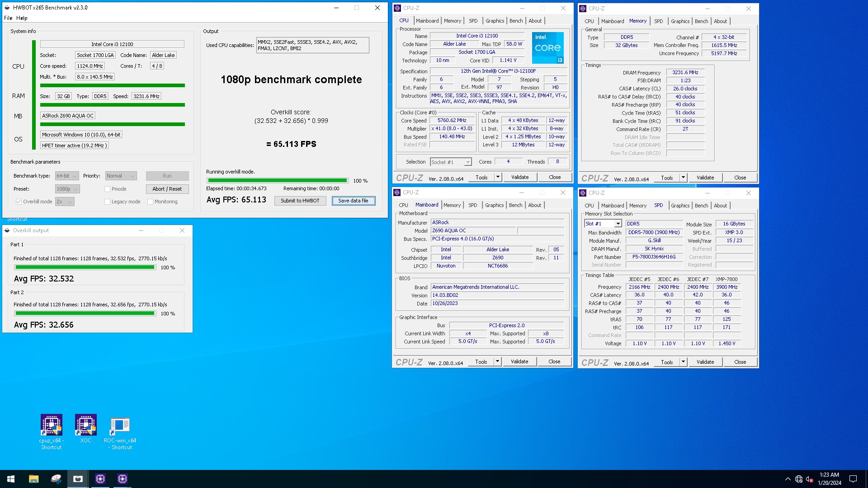The image size is (868, 488).
Task: Open the HWBOT benchmark taskbar icon
Action: (78, 479)
